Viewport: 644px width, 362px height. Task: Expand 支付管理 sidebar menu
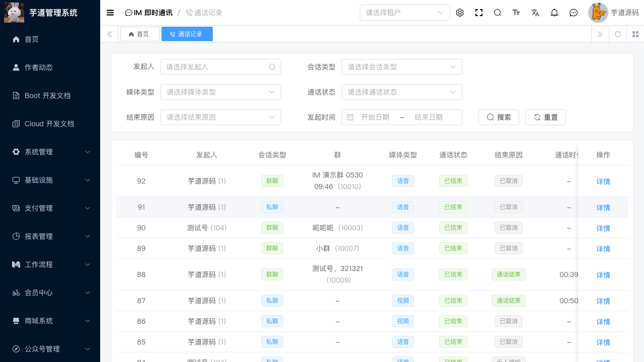(x=50, y=208)
